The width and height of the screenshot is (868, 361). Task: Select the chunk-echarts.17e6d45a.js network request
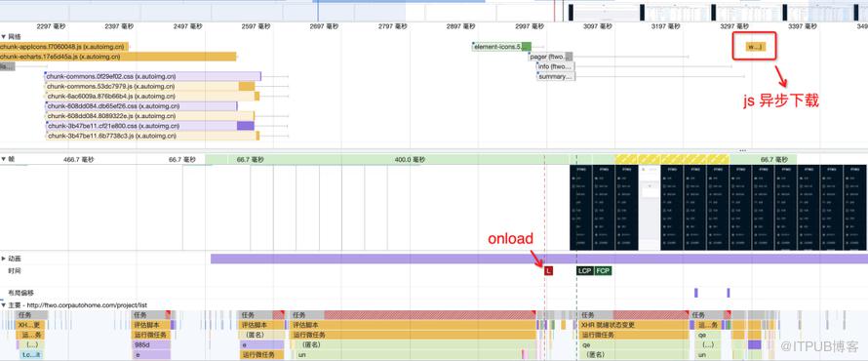coord(118,57)
